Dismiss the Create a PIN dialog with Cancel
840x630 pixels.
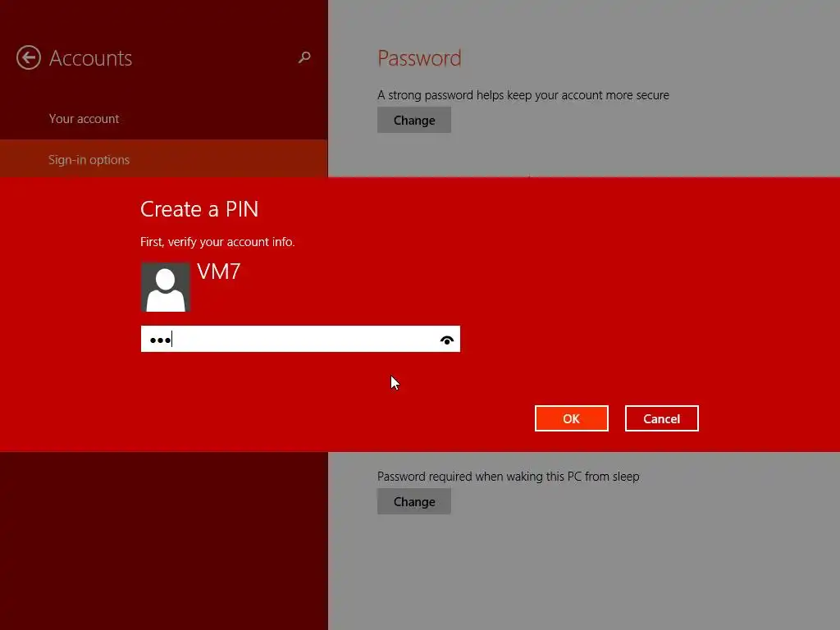pos(662,418)
